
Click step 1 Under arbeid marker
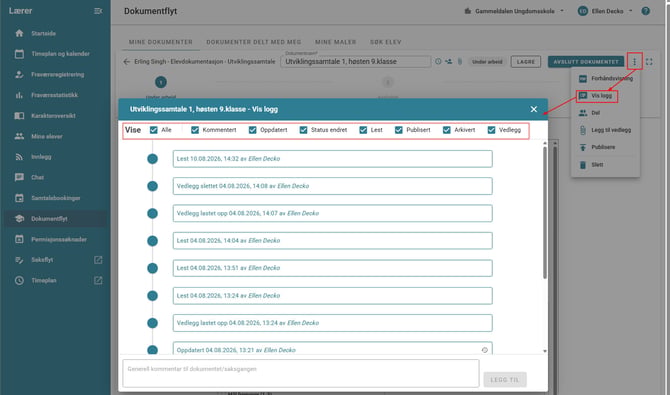pyautogui.click(x=161, y=82)
